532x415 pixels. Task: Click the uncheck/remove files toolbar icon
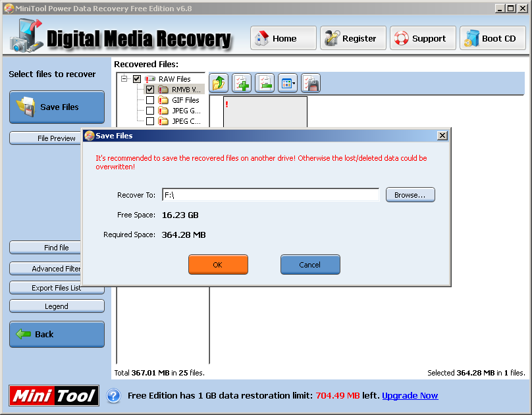pos(265,83)
